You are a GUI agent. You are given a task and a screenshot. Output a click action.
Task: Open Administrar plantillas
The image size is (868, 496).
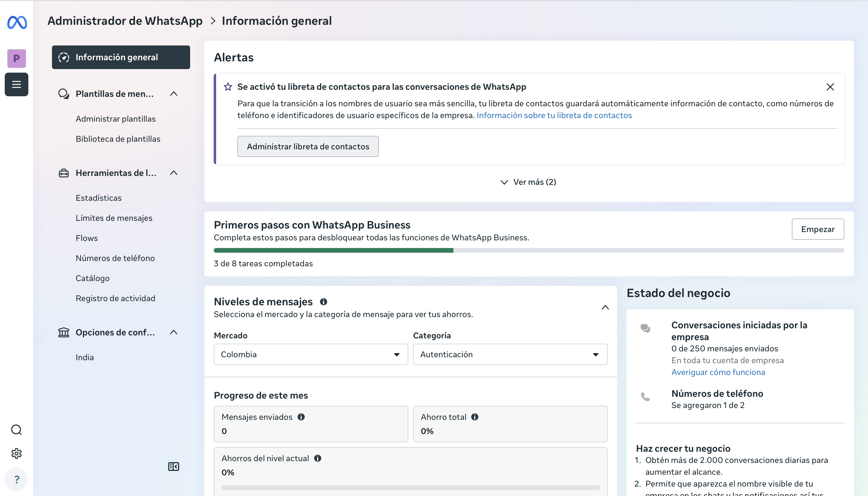(115, 119)
